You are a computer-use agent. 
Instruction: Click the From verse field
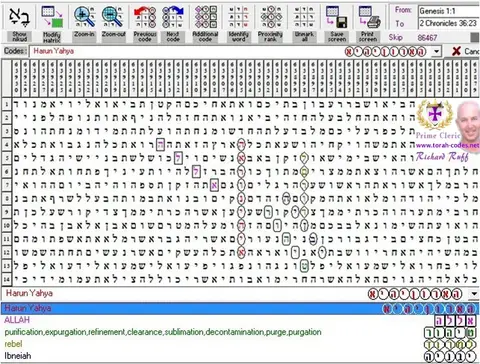coord(449,11)
